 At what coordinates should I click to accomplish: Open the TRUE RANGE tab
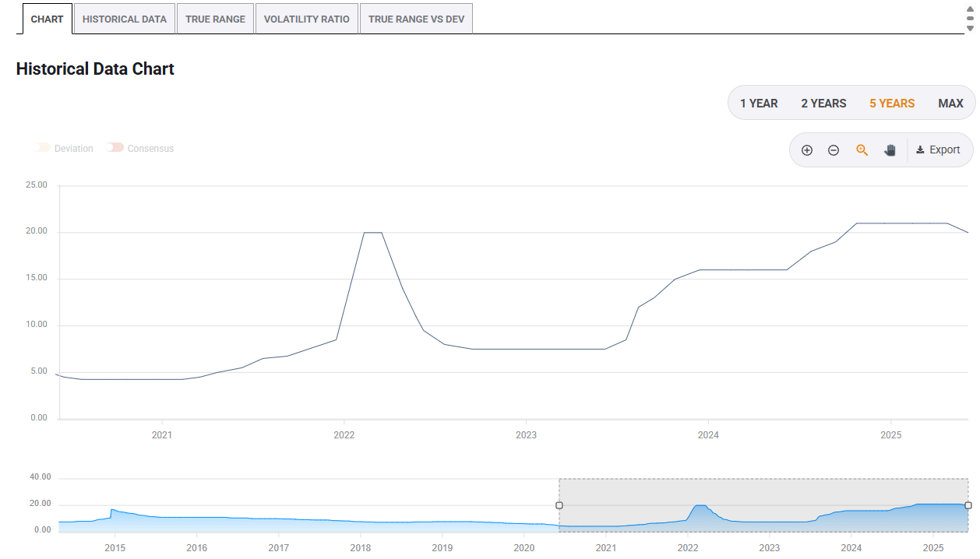click(x=215, y=18)
